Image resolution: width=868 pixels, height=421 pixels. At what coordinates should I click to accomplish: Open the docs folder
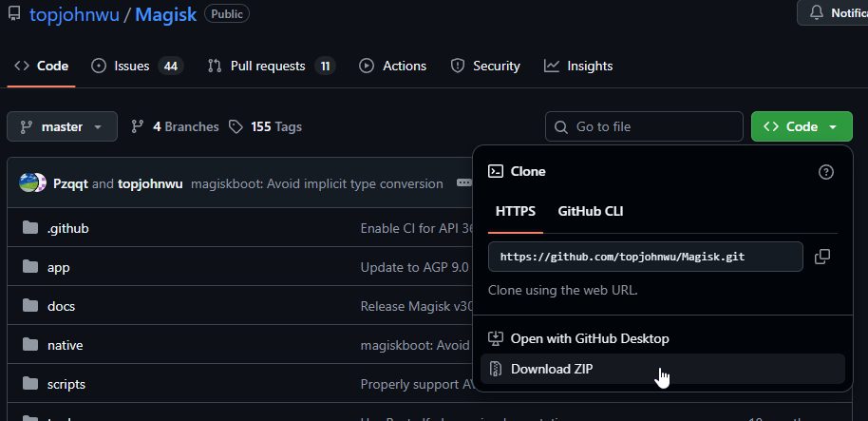click(x=61, y=306)
